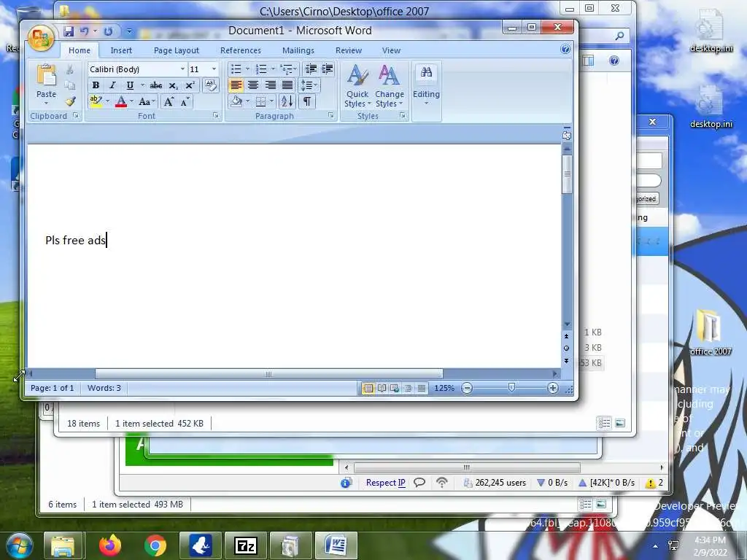747x560 pixels.
Task: Select the Format Painter brush
Action: tap(71, 101)
